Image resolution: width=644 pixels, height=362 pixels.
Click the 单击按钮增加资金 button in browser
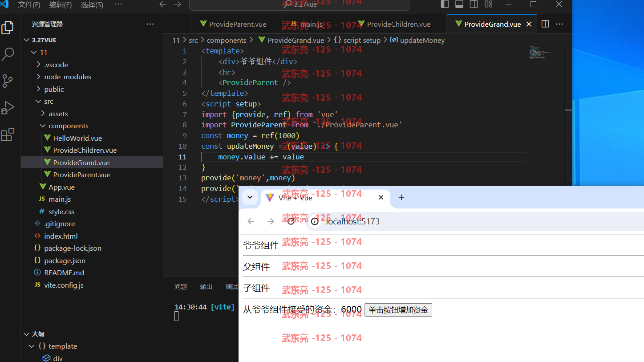(398, 310)
